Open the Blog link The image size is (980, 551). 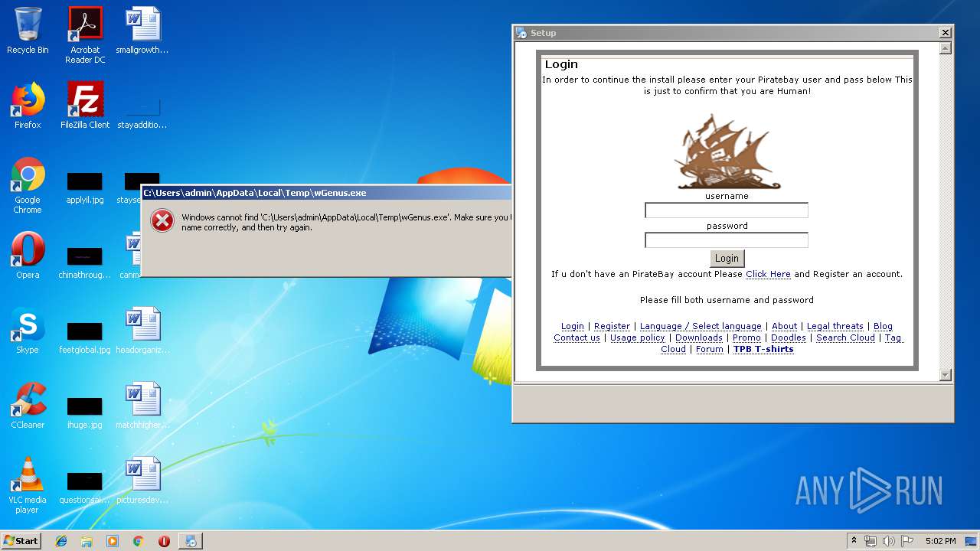point(883,326)
